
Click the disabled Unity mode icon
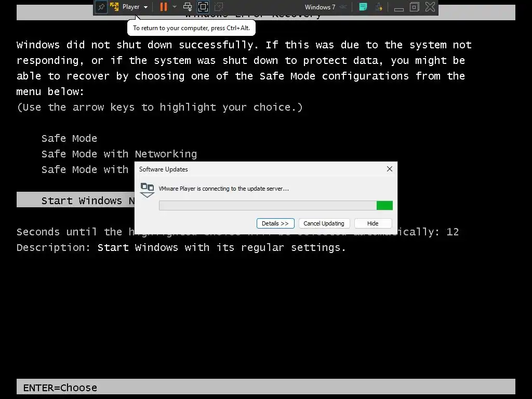pos(219,7)
